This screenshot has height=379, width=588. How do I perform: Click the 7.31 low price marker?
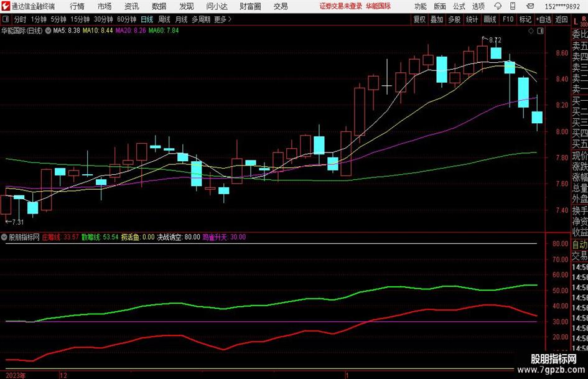coord(17,222)
